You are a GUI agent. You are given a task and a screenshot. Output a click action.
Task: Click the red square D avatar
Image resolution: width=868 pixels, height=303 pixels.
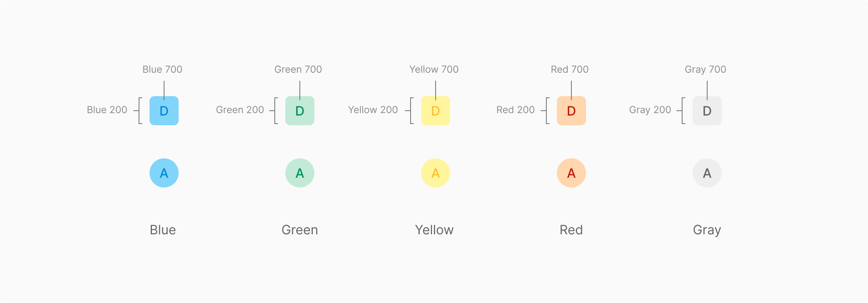tap(571, 111)
